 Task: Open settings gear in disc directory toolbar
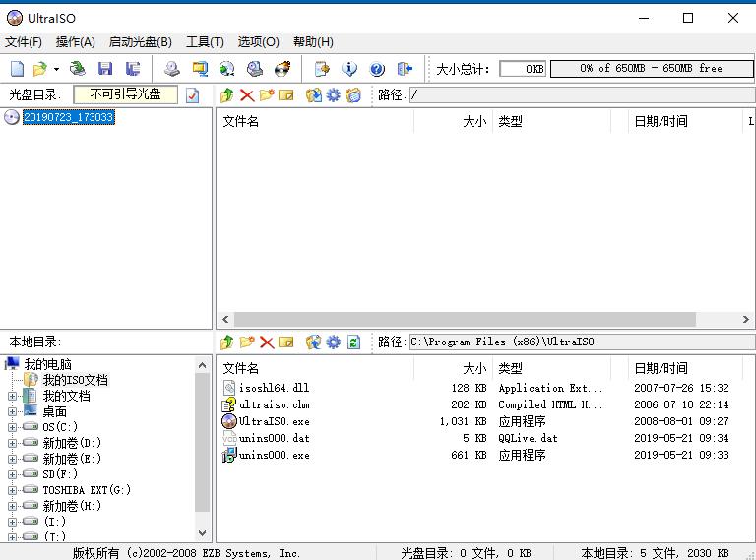point(333,94)
